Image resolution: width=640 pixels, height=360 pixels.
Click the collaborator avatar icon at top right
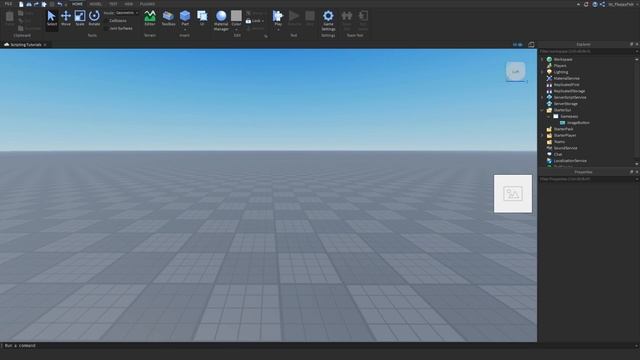[x=595, y=4]
